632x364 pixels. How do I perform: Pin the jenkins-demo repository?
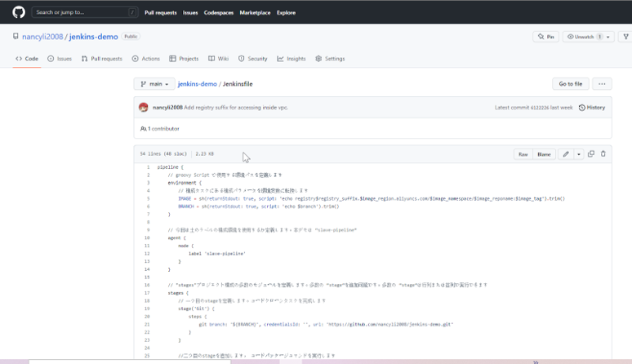pos(545,37)
